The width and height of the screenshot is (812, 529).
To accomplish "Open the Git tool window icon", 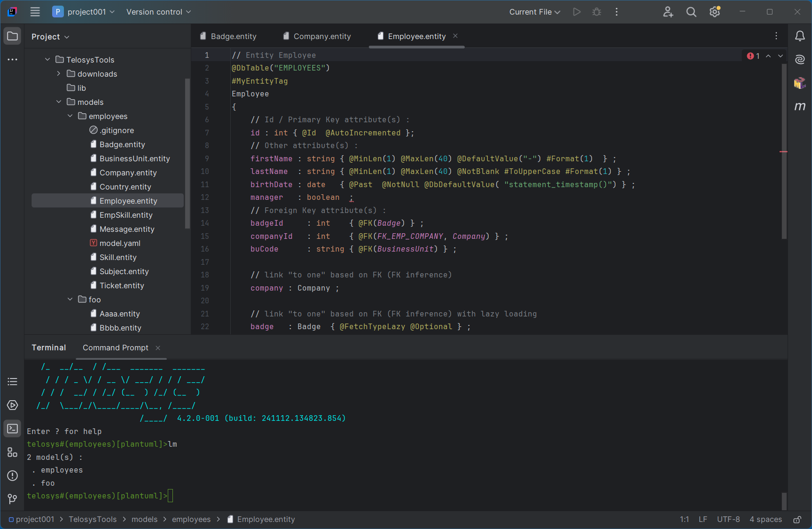I will (13, 499).
